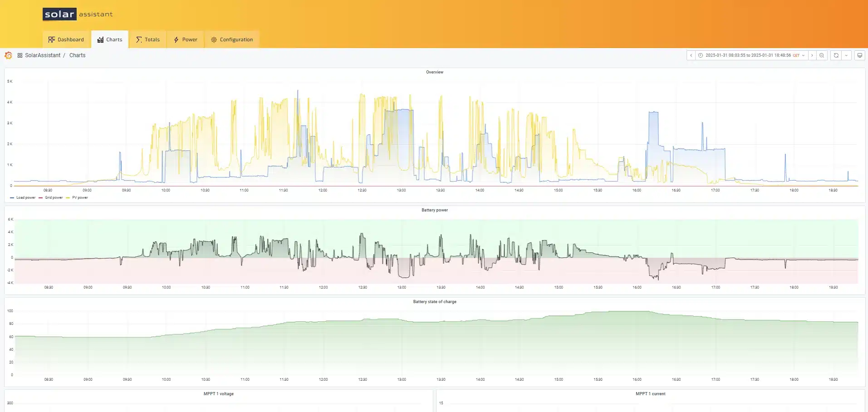The height and width of the screenshot is (412, 868).
Task: Toggle kiosk view mode monitor icon
Action: tap(859, 55)
